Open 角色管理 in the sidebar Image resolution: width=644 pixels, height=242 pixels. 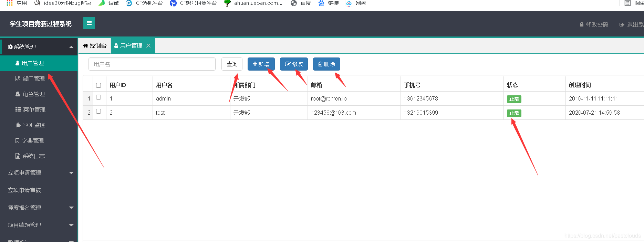[33, 94]
